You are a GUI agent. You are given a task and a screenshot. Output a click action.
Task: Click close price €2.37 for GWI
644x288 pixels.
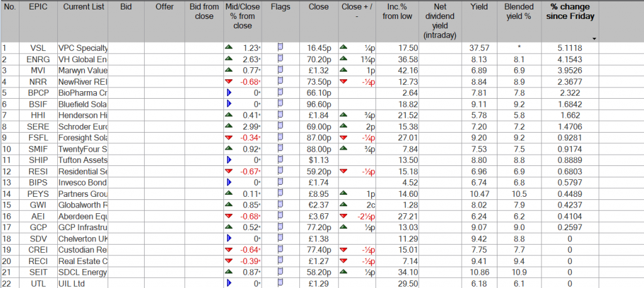coord(318,205)
